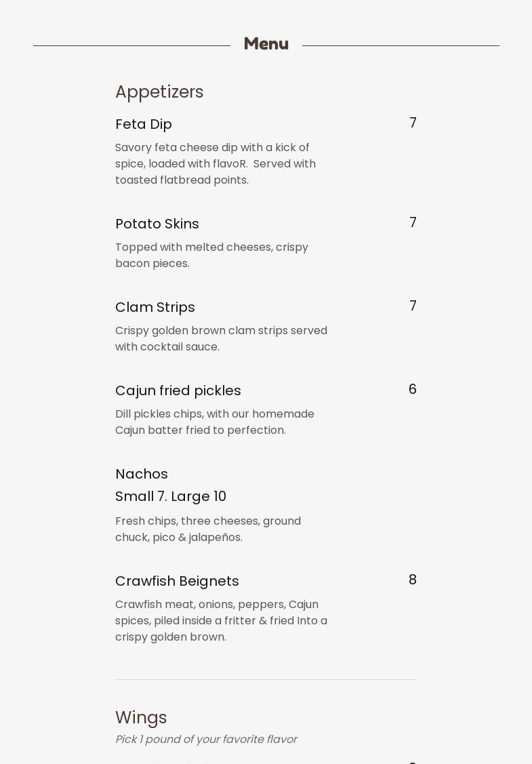
Task: Click the Cajun fried pickles price
Action: (x=413, y=390)
